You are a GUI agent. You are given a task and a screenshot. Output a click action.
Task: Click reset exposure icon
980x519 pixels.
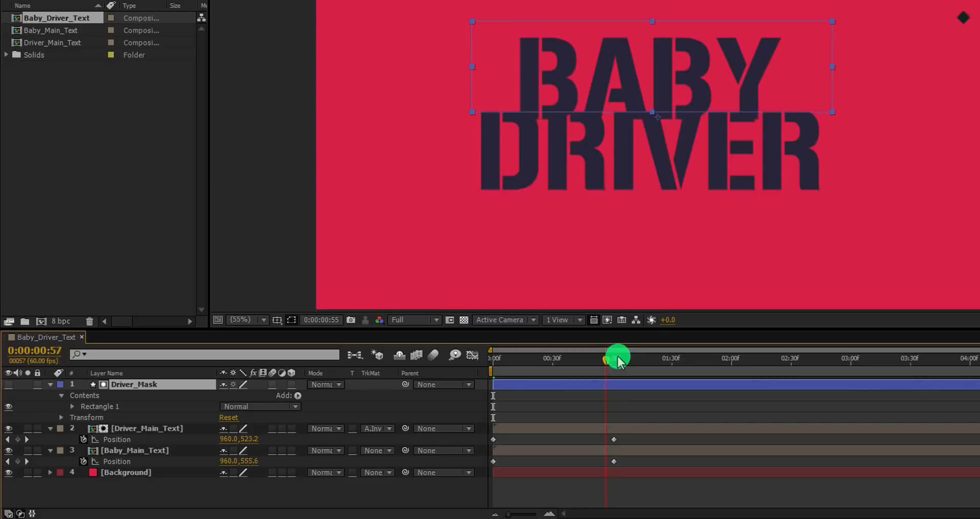tap(651, 320)
